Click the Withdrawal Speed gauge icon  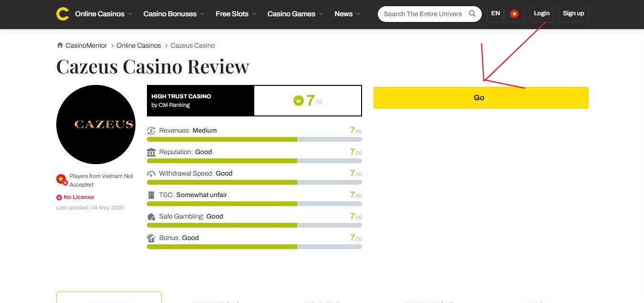(151, 174)
